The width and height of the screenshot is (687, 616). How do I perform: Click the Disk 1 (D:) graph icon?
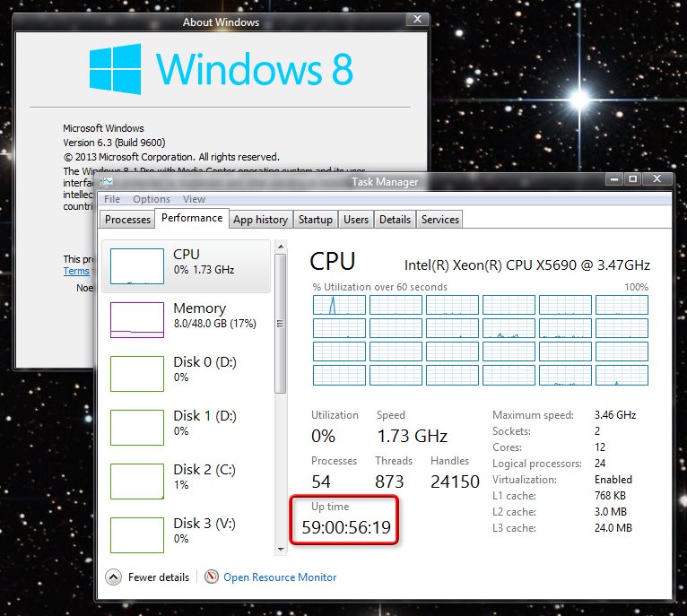click(x=136, y=427)
